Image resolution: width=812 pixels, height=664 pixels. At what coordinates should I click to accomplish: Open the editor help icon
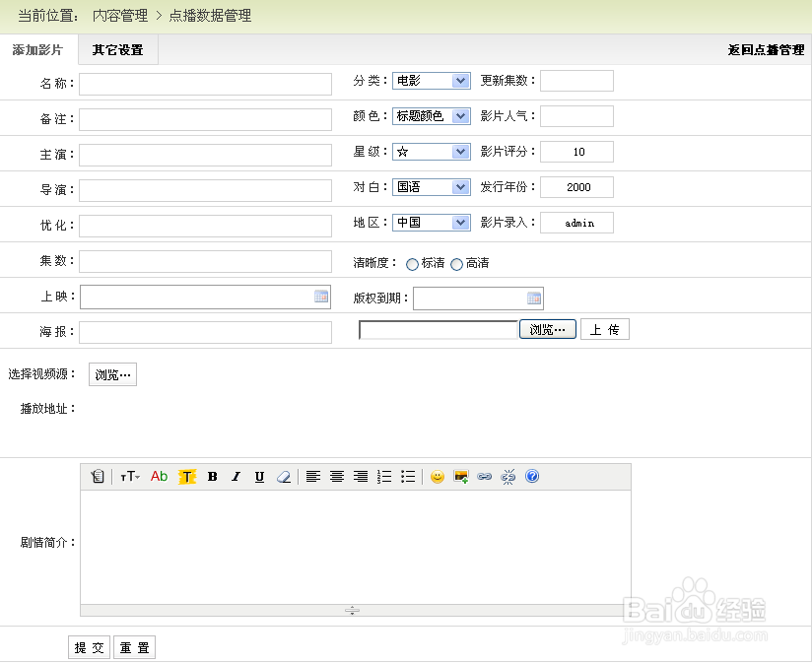point(531,476)
